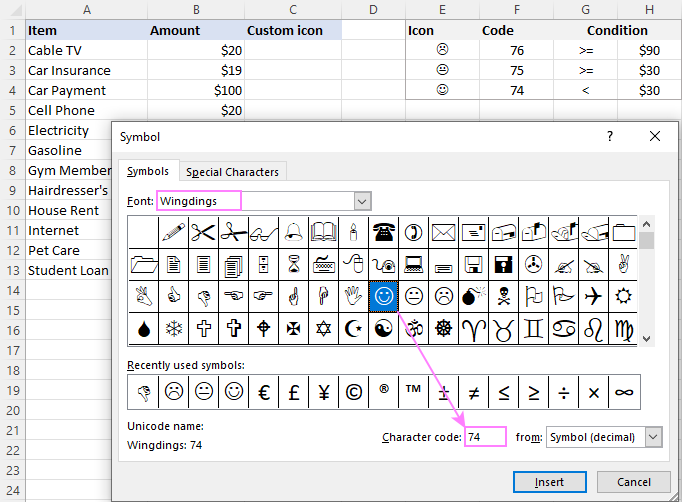The height and width of the screenshot is (502, 682).
Task: Choose the copyright sign in recently used
Action: click(354, 392)
